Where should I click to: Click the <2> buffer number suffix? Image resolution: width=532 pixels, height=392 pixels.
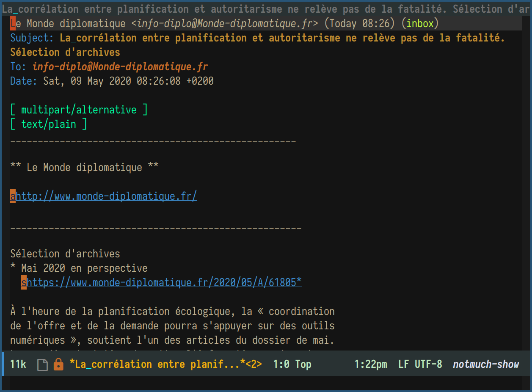254,364
